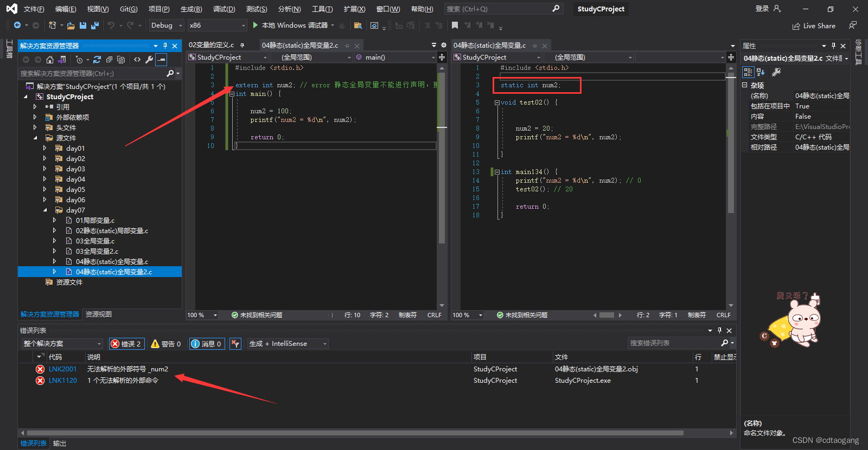Click the save file disk icon
The width and height of the screenshot is (868, 450).
pos(83,25)
